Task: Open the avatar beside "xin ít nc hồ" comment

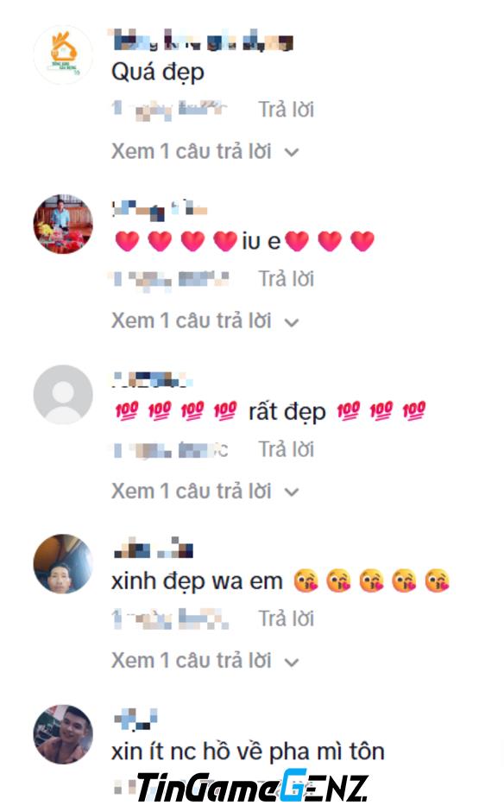Action: (x=63, y=734)
